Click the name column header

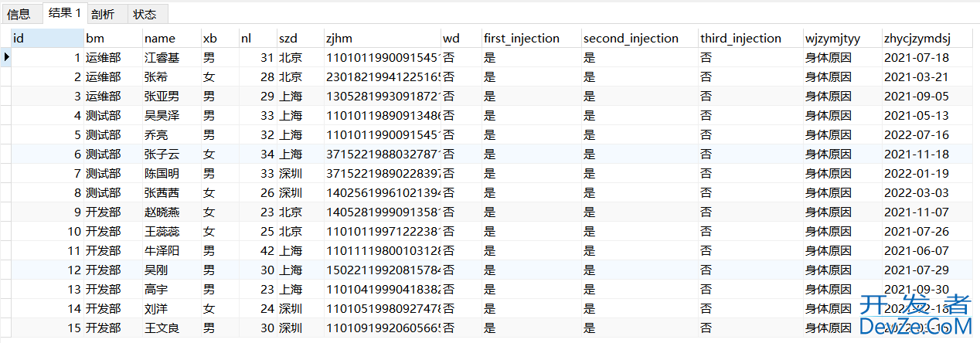(171, 38)
